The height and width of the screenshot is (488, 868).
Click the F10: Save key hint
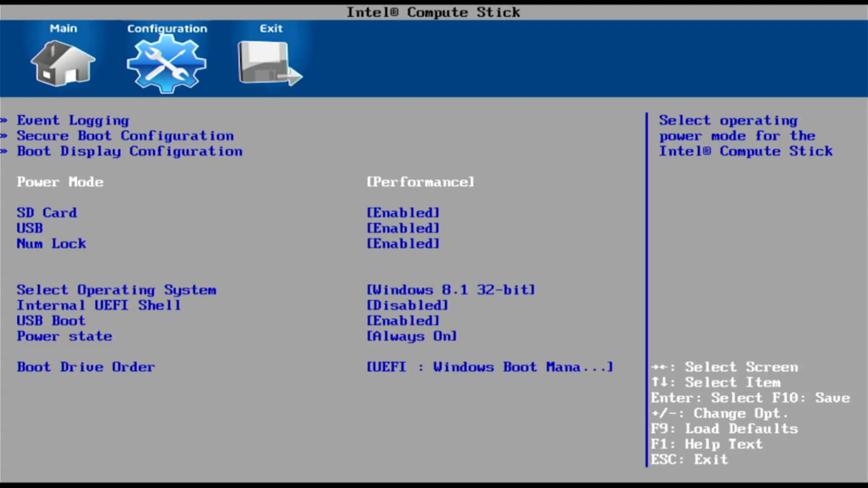pyautogui.click(x=811, y=398)
